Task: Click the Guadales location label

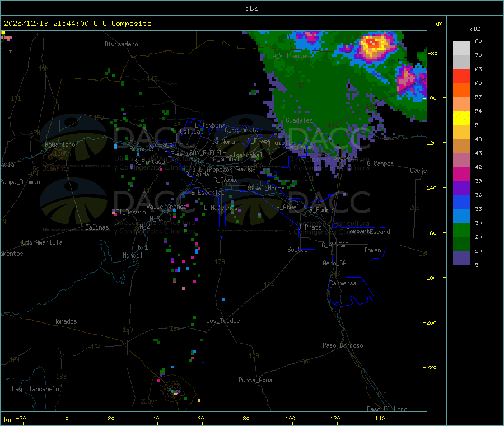Action: point(299,120)
